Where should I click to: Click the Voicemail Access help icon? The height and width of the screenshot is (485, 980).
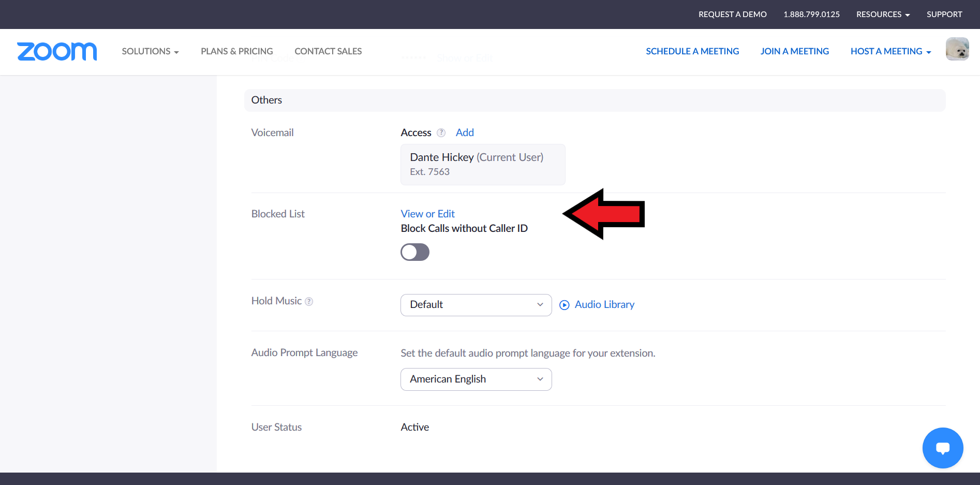[x=441, y=133]
